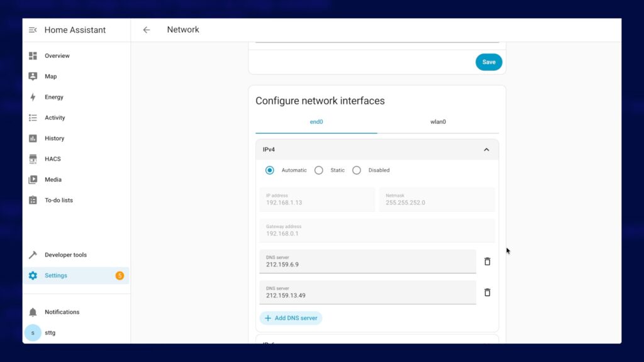The height and width of the screenshot is (362, 644).
Task: Collapse the sidebar menu icon
Action: pos(33,30)
